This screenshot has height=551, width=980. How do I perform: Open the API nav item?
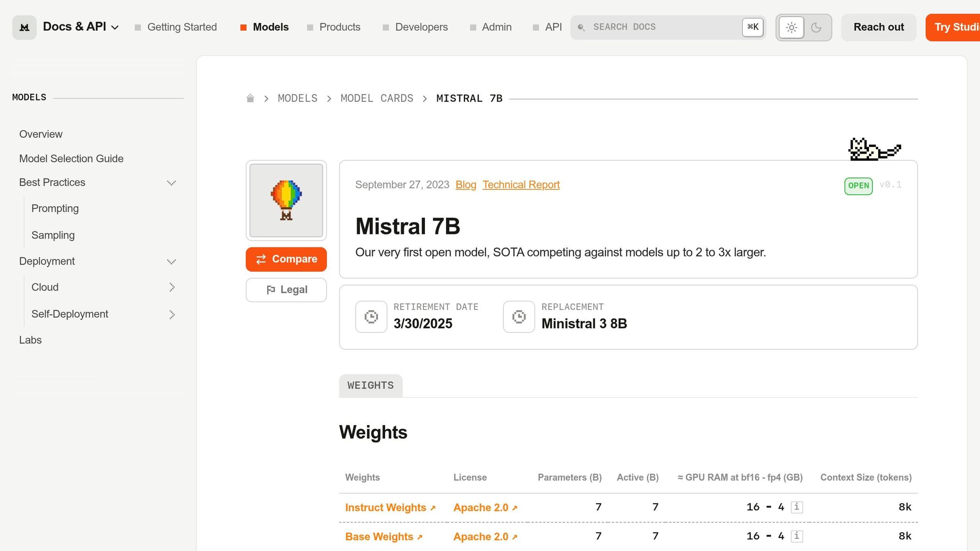pos(547,27)
